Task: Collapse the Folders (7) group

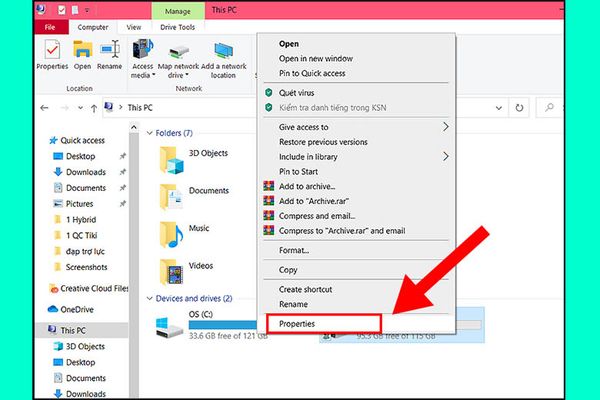Action: [x=150, y=133]
